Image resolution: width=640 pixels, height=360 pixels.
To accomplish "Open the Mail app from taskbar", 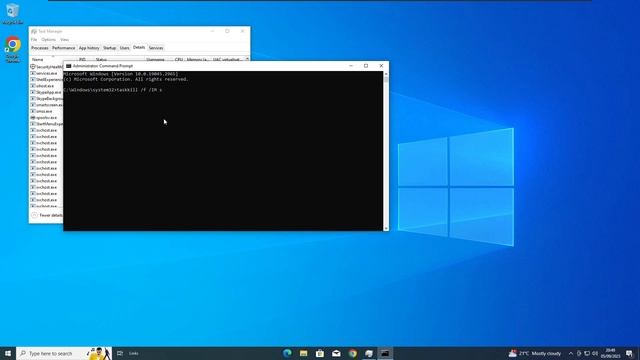I will tap(336, 353).
